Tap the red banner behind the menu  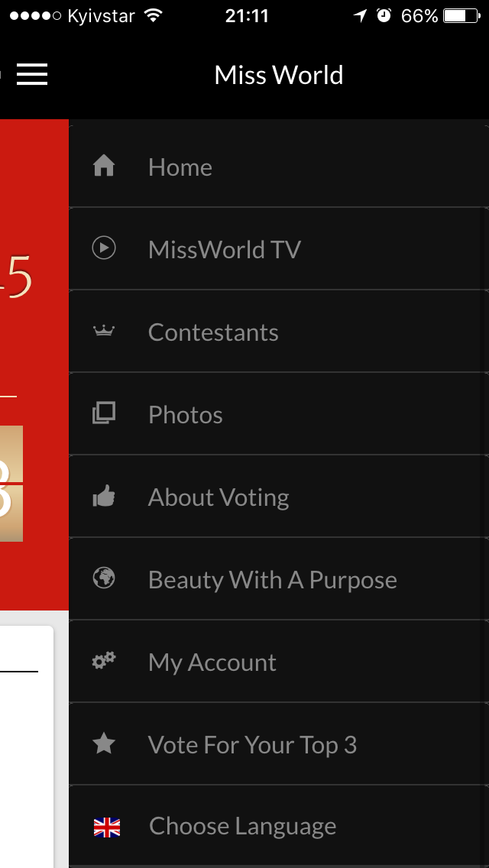pos(34,364)
